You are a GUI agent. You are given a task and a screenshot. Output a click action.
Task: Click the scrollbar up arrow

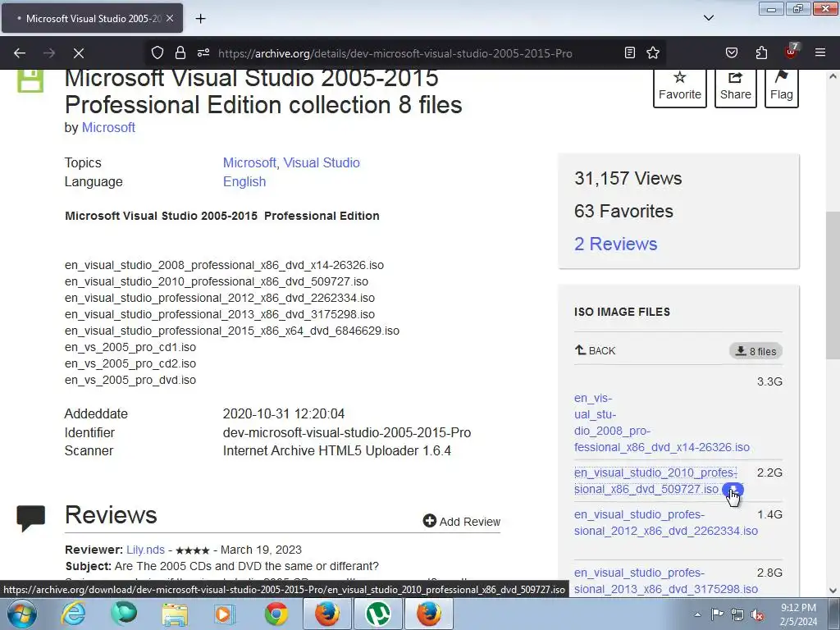click(833, 76)
